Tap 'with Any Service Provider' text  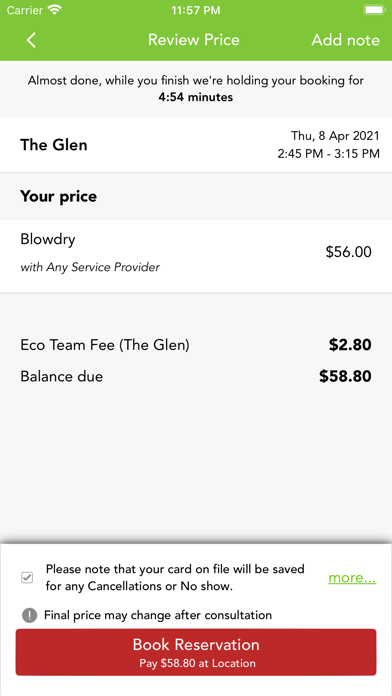pos(90,267)
